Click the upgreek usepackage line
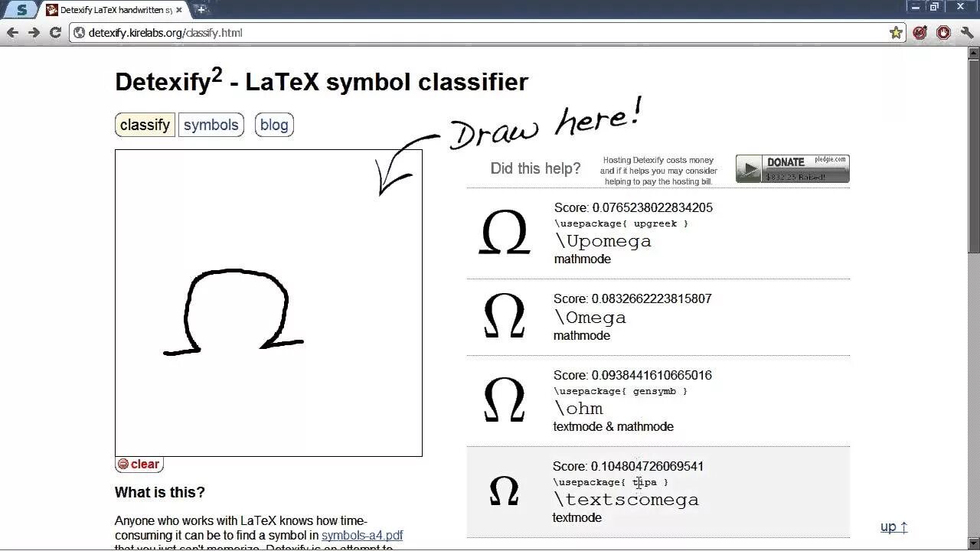 tap(621, 223)
